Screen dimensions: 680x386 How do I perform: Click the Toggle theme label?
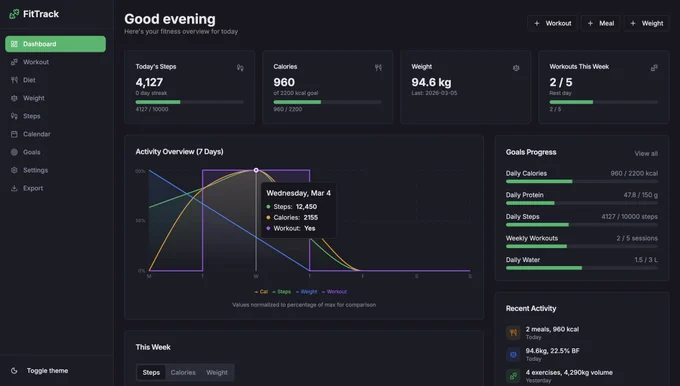tap(47, 371)
